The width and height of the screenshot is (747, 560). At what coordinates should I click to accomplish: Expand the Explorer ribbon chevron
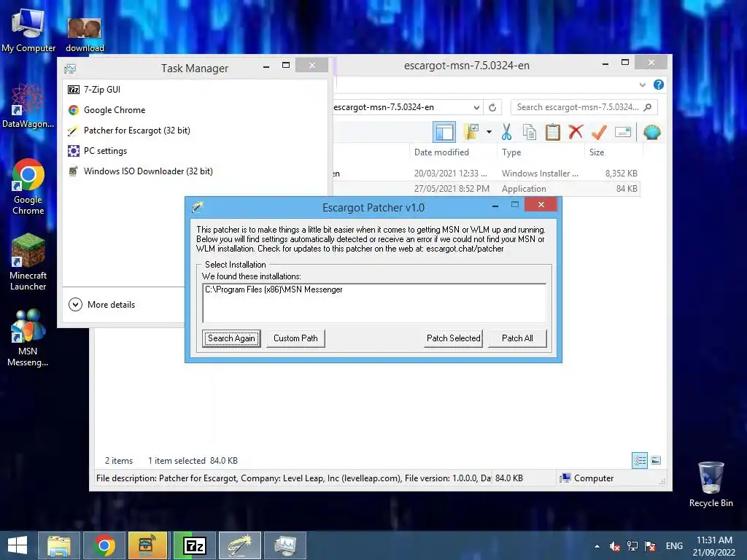tap(643, 85)
